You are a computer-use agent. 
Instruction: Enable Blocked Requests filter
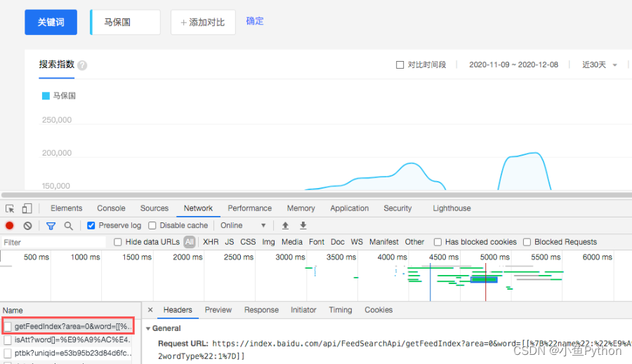pyautogui.click(x=527, y=242)
